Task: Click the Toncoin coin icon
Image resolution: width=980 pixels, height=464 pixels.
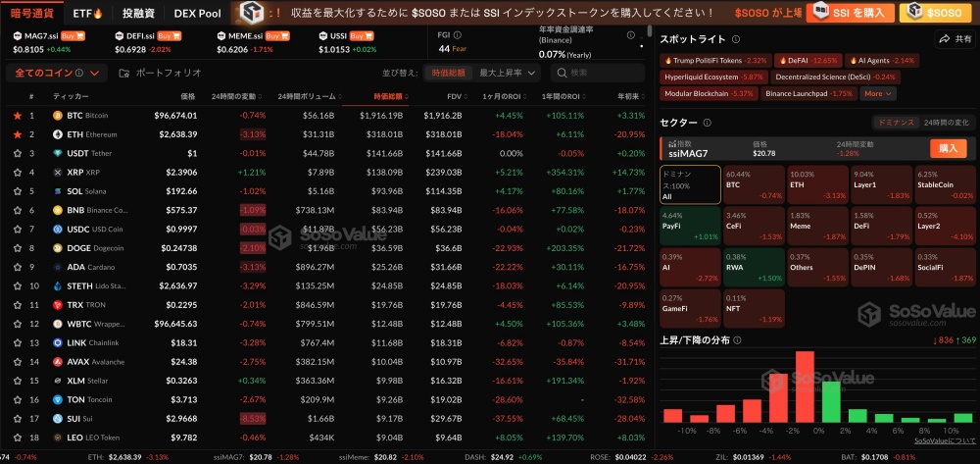Action: pos(58,399)
